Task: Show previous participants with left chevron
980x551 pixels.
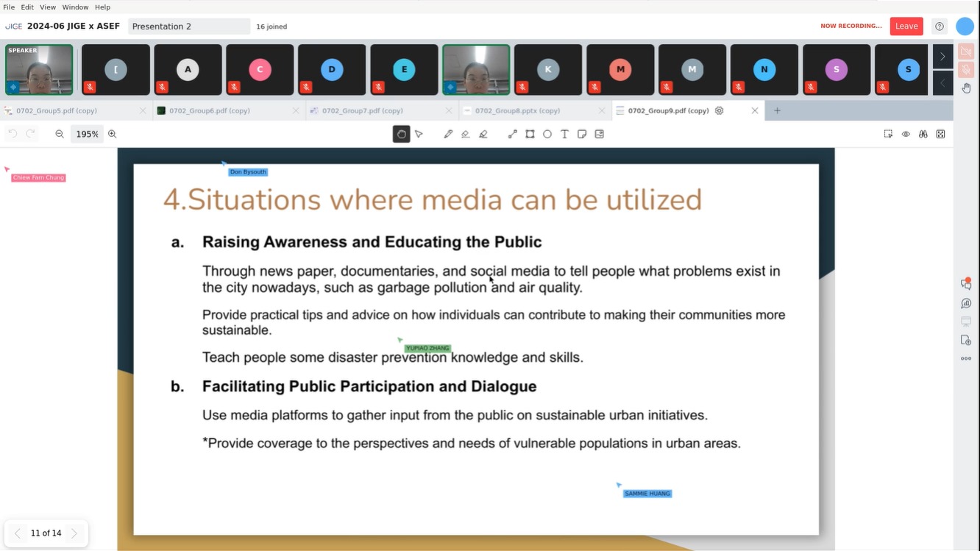Action: [x=942, y=83]
